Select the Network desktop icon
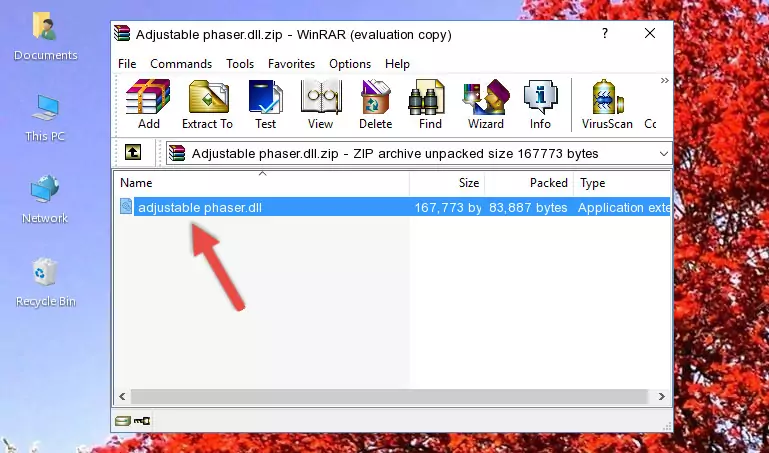Image resolution: width=769 pixels, height=453 pixels. 45,200
